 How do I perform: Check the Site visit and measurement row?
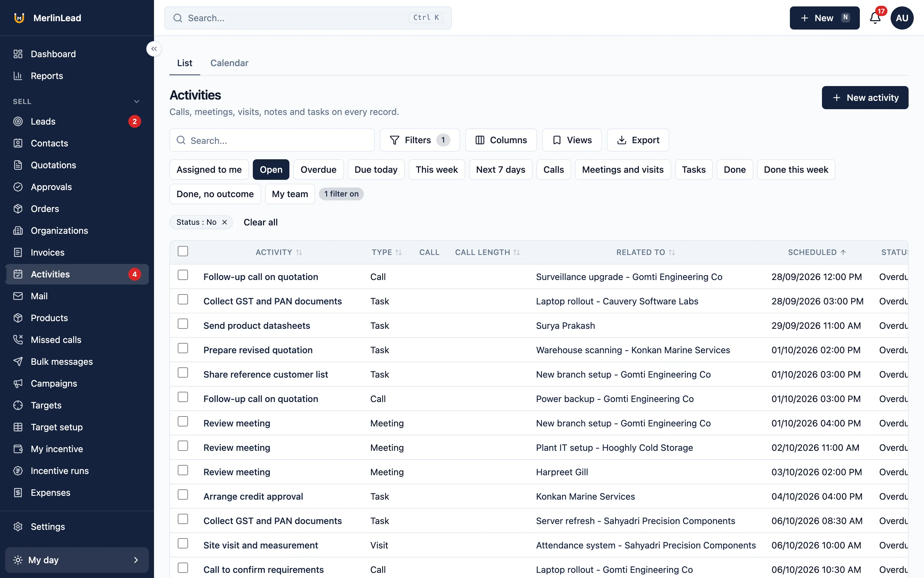[183, 544]
